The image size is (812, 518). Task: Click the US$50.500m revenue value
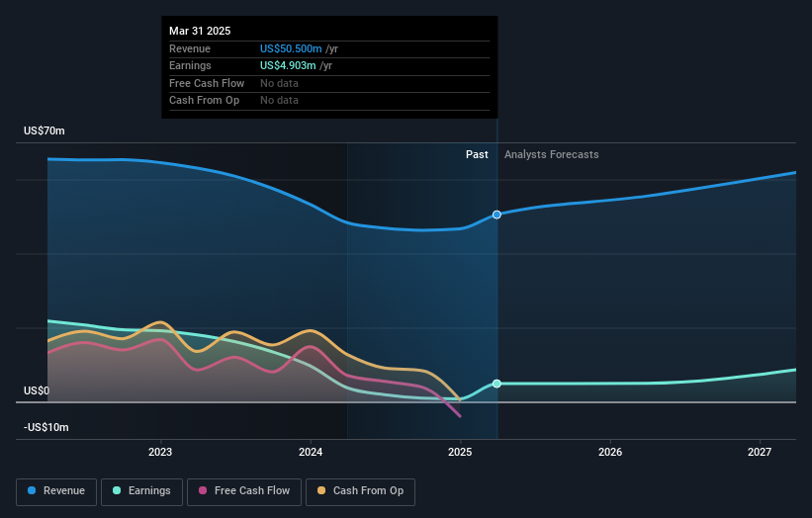(291, 48)
